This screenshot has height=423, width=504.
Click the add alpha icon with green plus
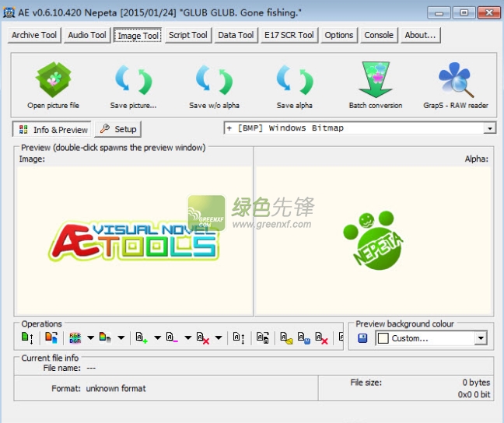(x=142, y=337)
